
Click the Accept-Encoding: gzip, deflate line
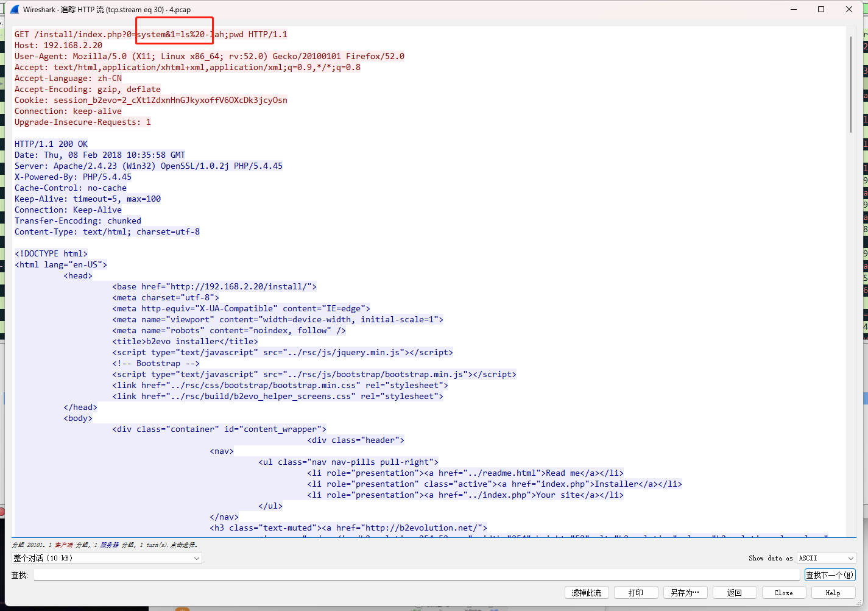(x=88, y=89)
